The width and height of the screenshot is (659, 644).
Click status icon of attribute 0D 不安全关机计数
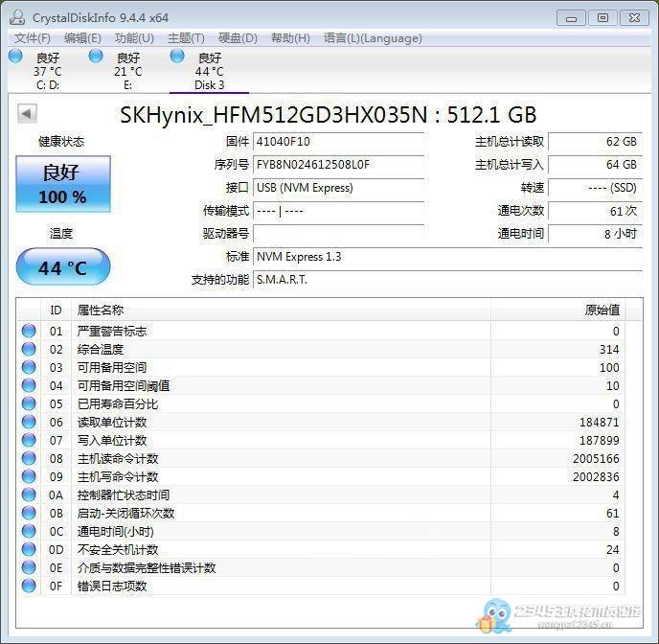29,549
